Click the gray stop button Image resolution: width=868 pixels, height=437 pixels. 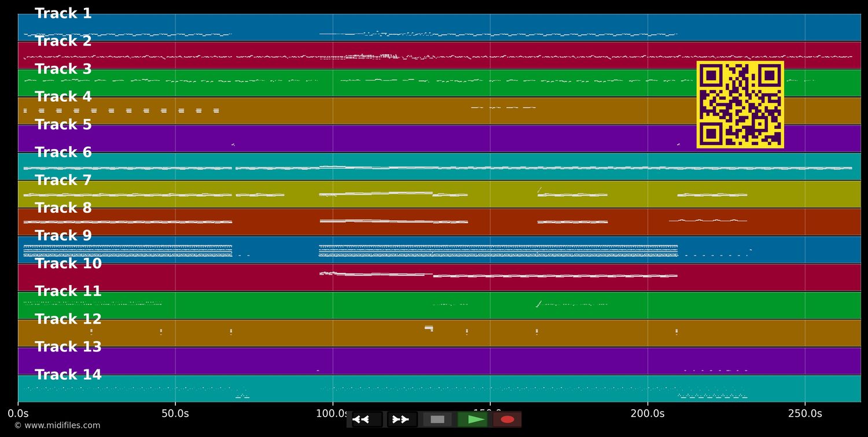(437, 419)
